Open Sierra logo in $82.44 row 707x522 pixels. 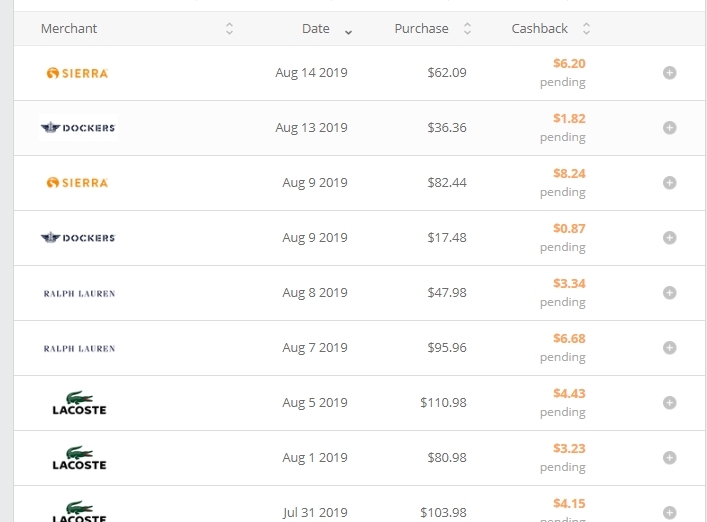pyautogui.click(x=78, y=183)
